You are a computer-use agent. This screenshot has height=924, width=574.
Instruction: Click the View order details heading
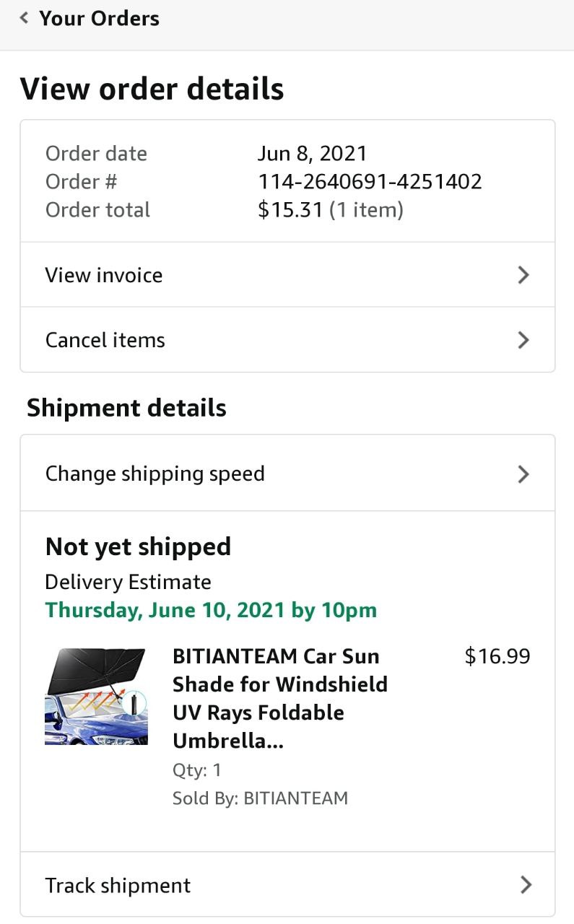coord(152,89)
